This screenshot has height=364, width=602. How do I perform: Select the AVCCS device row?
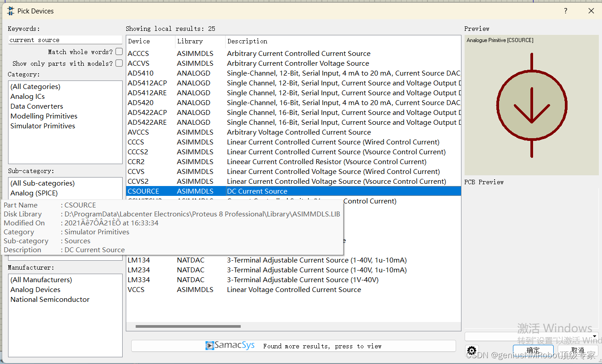click(294, 132)
